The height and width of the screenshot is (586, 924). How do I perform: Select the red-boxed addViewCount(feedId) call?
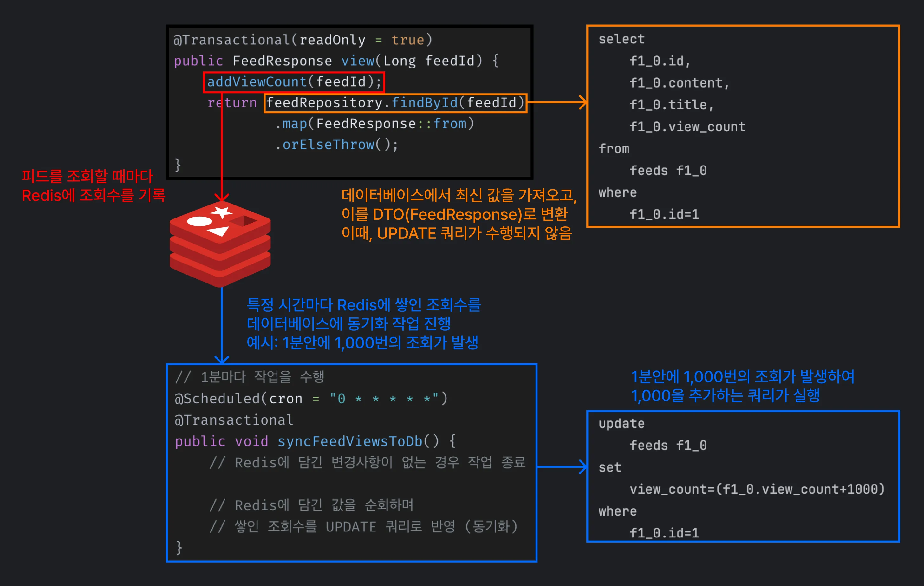point(294,82)
